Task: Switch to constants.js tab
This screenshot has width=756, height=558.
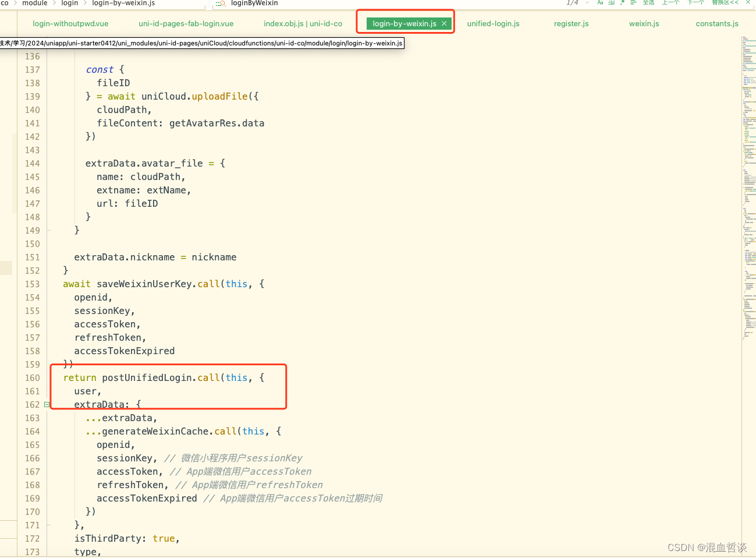Action: 717,23
